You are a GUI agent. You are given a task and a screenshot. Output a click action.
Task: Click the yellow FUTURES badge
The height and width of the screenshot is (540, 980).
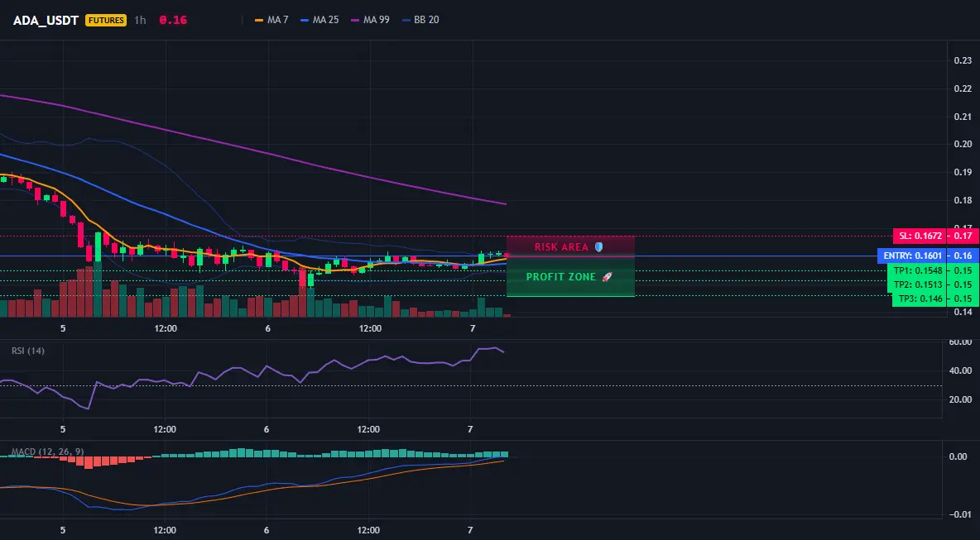click(106, 20)
